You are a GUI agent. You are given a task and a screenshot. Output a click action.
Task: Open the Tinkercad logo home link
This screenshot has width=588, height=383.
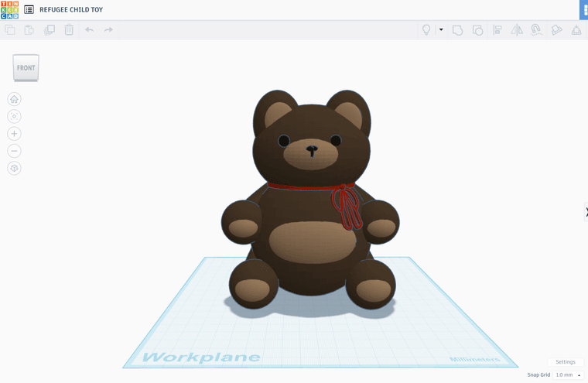coord(10,10)
